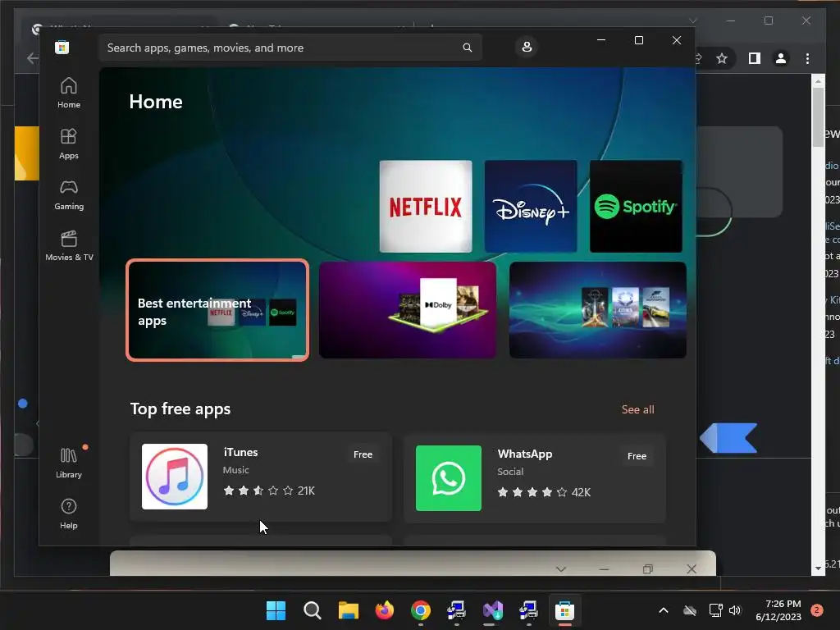Screen dimensions: 840x630
Task: Click chevron on the bottom background window
Action: coord(561,569)
